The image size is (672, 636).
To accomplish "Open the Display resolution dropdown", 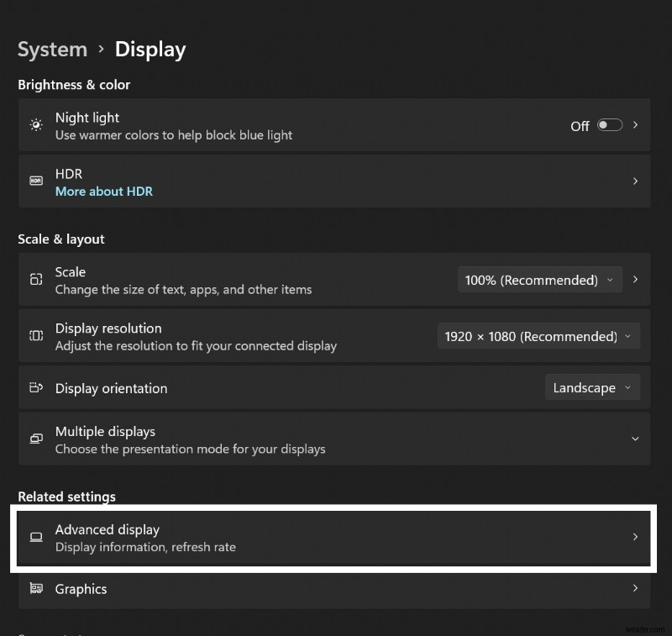I will pyautogui.click(x=538, y=335).
